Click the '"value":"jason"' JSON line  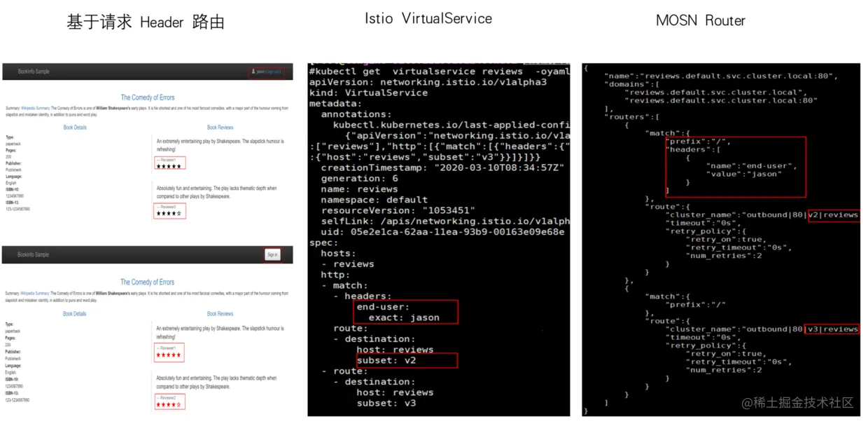pos(743,174)
